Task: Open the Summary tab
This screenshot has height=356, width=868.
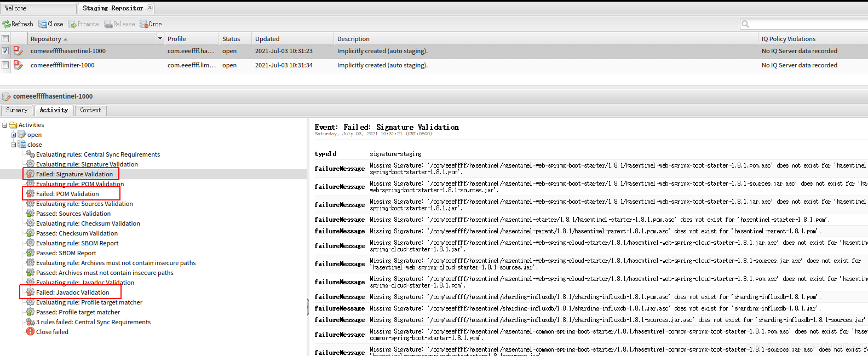Action: [17, 110]
